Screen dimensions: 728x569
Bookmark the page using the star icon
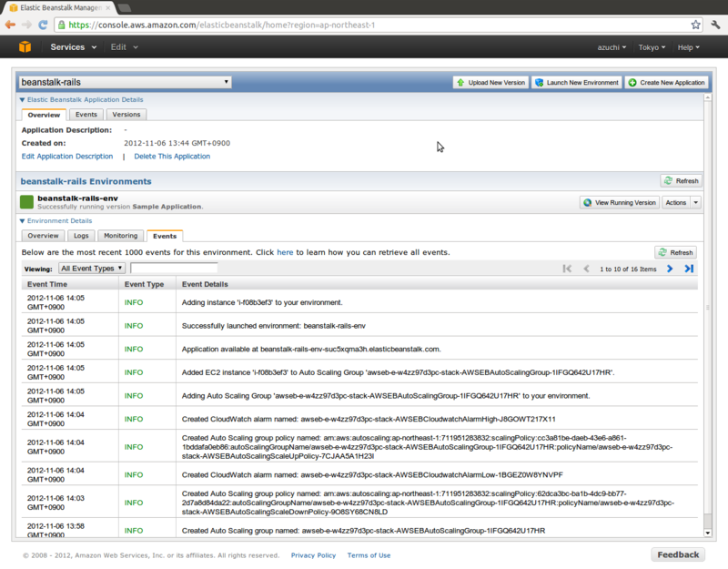coord(695,25)
